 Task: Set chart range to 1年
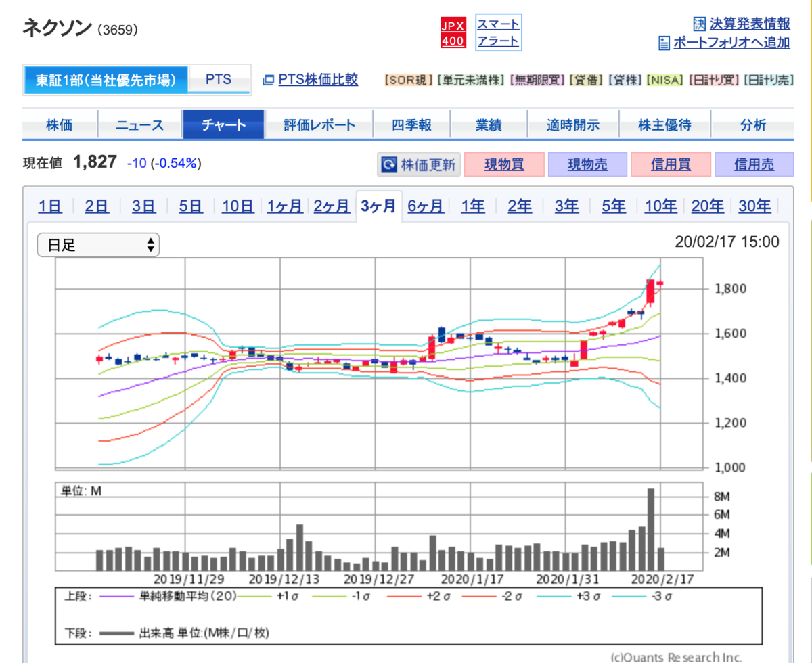[473, 206]
